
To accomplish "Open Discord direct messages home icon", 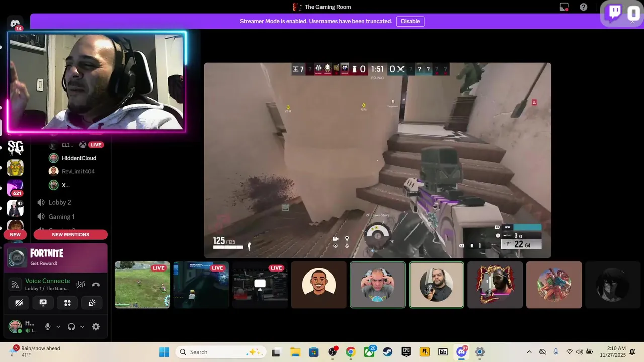I will (x=15, y=24).
